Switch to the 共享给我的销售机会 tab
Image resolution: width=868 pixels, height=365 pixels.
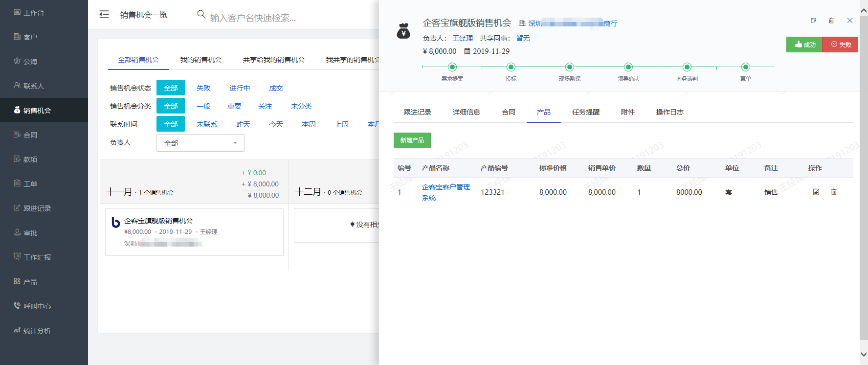274,60
